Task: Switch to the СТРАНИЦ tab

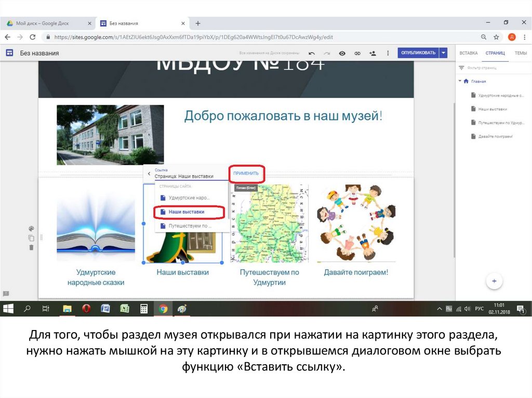Action: pyautogui.click(x=495, y=53)
